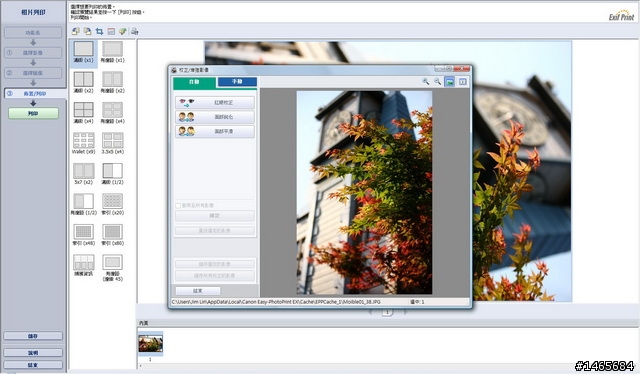Select photo thumbnail 1 in bottom strip

tap(151, 343)
